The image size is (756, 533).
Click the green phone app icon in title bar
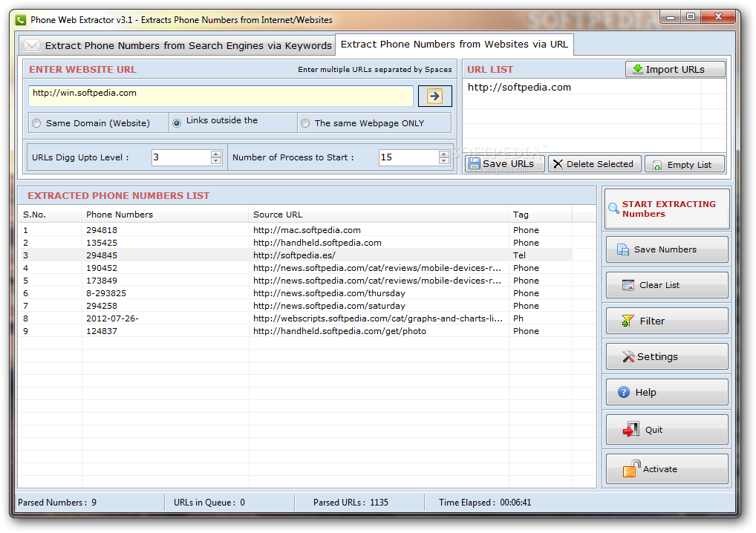(x=21, y=20)
